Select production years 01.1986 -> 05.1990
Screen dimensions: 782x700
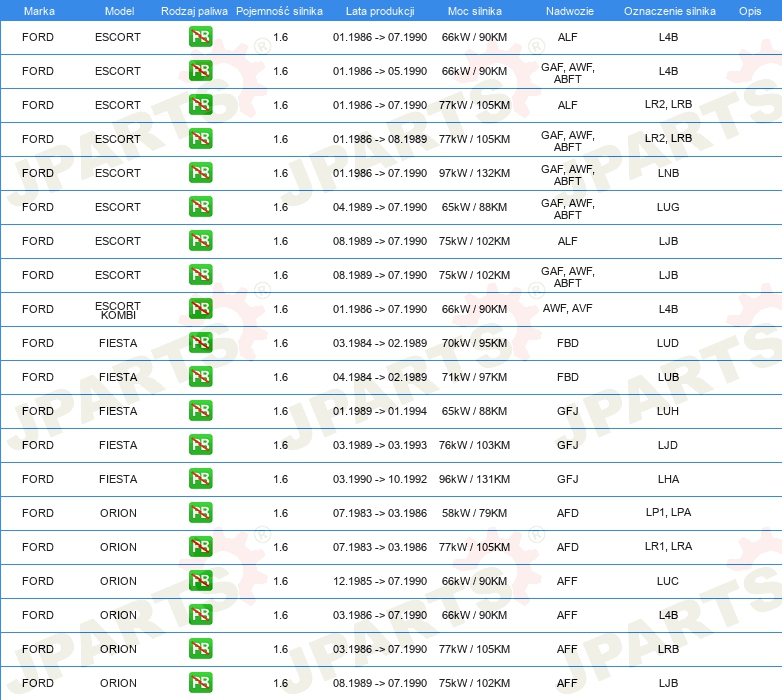tap(380, 71)
